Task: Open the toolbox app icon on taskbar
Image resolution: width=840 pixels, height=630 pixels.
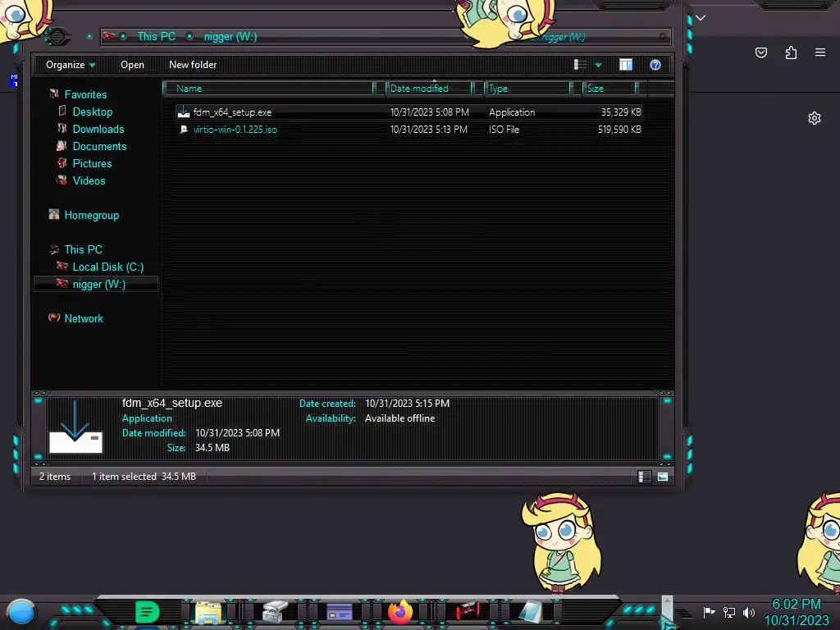Action: click(275, 612)
